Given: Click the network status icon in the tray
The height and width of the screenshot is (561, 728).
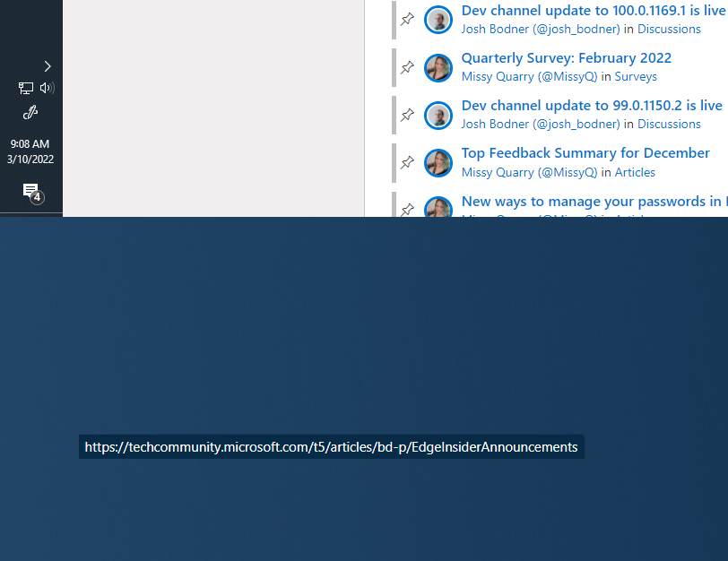Looking at the screenshot, I should point(25,88).
